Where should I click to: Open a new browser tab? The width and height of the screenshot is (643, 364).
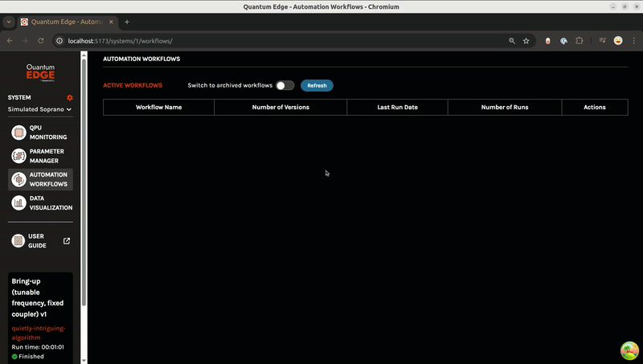tap(127, 22)
